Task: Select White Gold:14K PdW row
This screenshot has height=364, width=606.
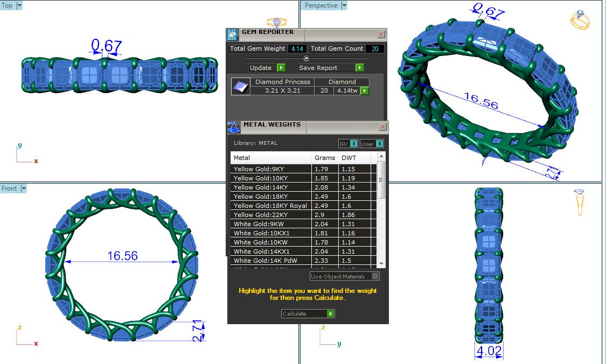Action: (272, 261)
